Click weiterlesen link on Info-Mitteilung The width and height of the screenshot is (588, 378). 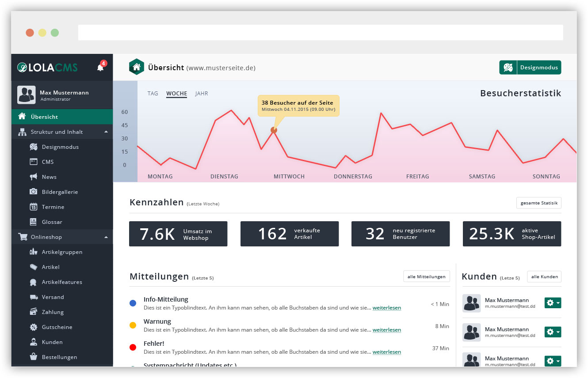pos(387,308)
